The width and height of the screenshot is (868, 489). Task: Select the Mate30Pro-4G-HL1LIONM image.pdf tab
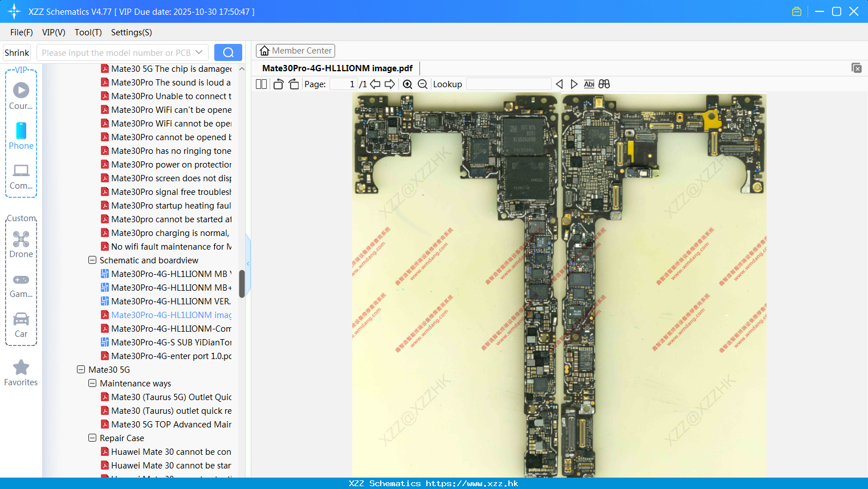[x=337, y=68]
